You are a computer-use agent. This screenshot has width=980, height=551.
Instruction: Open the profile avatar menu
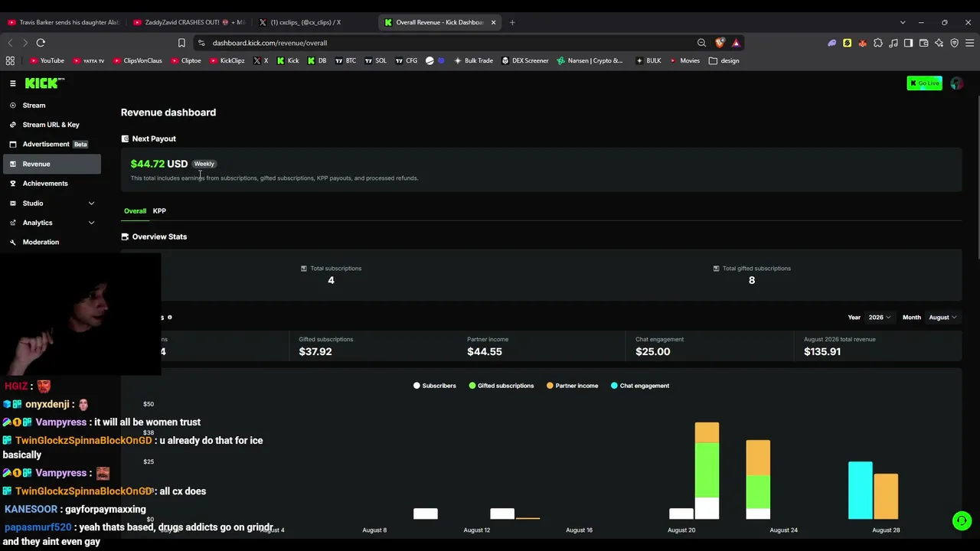956,83
